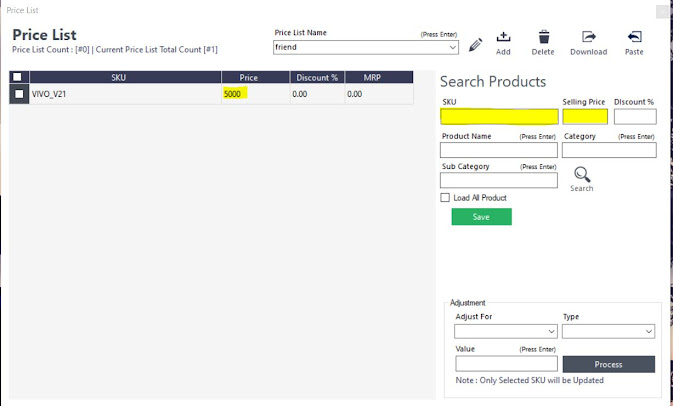This screenshot has width=673, height=406.
Task: Click the yellow SKU search field
Action: pos(499,117)
